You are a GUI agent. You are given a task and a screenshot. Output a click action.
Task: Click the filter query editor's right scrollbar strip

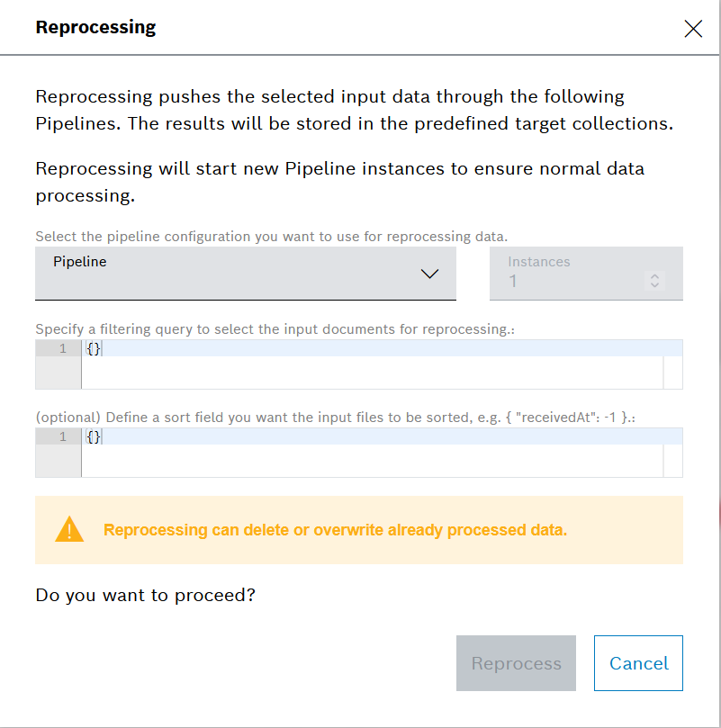[672, 364]
